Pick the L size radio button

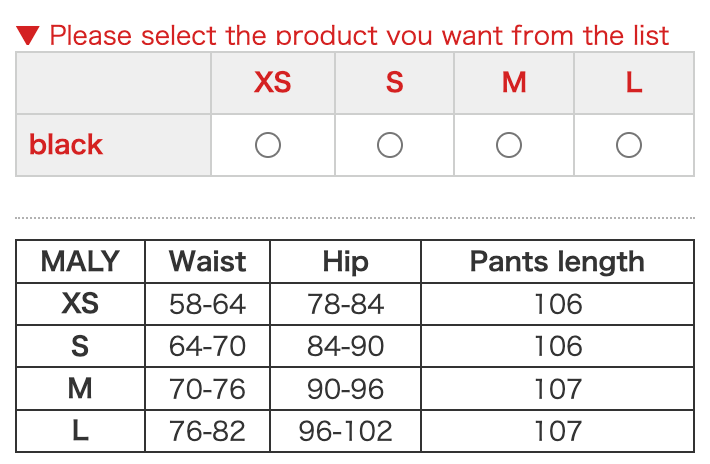pyautogui.click(x=629, y=145)
